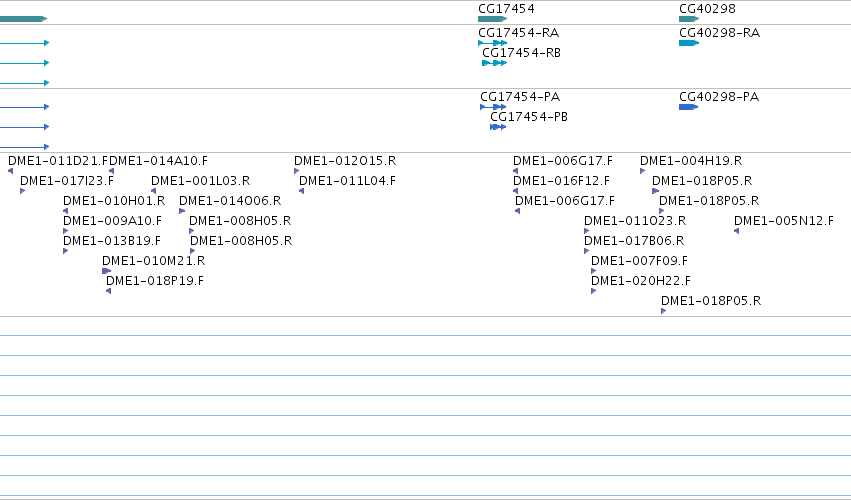Open the CG17454 gene label
The width and height of the screenshot is (851, 500).
pos(506,9)
